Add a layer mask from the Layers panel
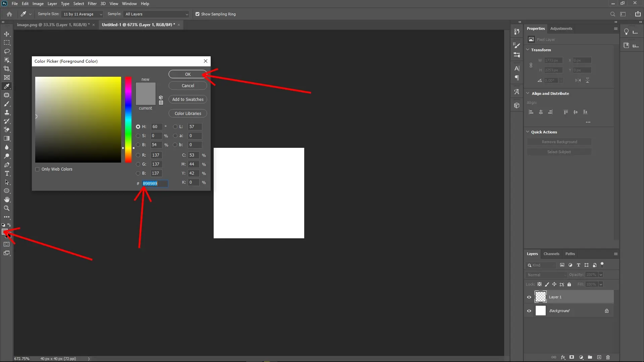This screenshot has height=362, width=644. click(x=572, y=358)
